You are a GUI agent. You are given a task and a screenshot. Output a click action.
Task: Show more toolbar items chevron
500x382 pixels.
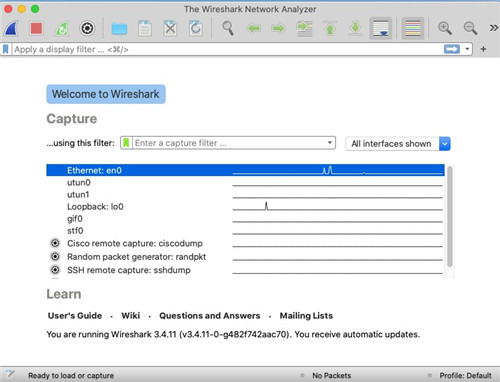493,28
